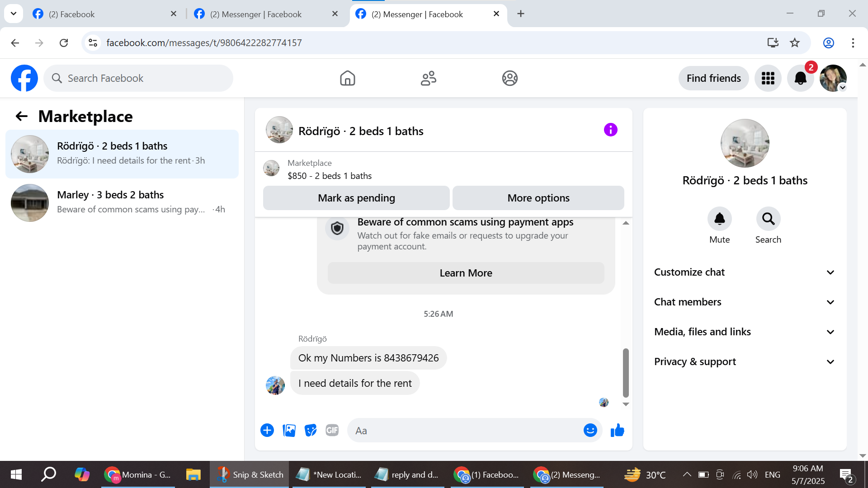868x488 pixels.
Task: Click the Mark as pending button
Action: coord(356,198)
